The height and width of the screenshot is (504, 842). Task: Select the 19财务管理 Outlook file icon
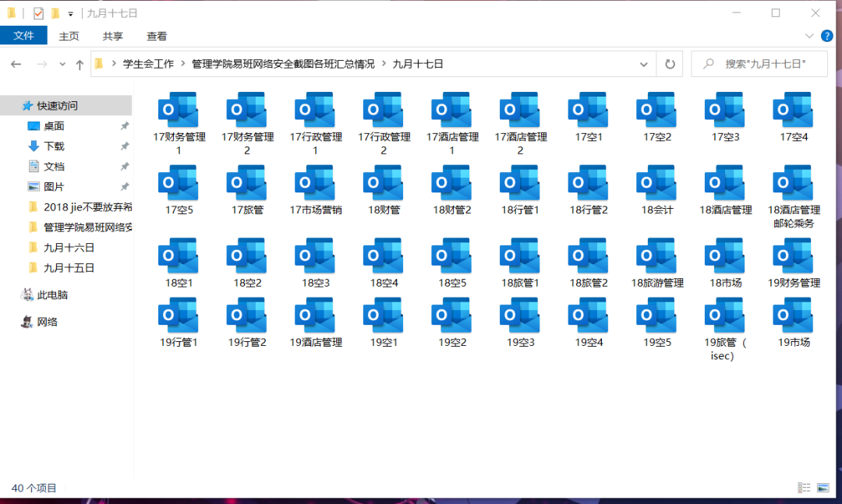793,256
